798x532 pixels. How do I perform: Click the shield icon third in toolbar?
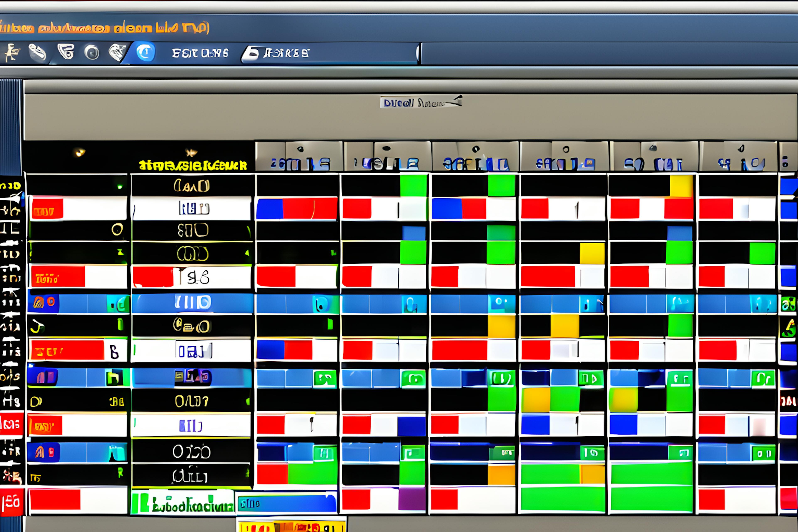click(66, 52)
